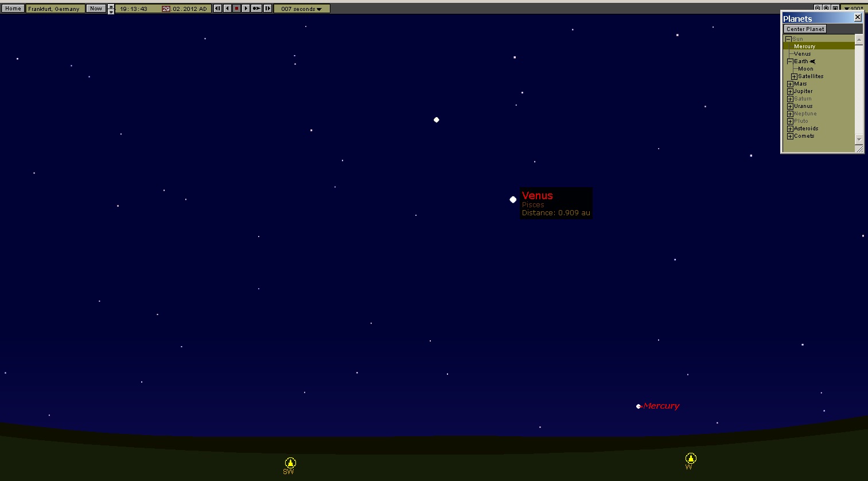Expand the Jupiter tree node
The height and width of the screenshot is (481, 868).
coord(790,91)
